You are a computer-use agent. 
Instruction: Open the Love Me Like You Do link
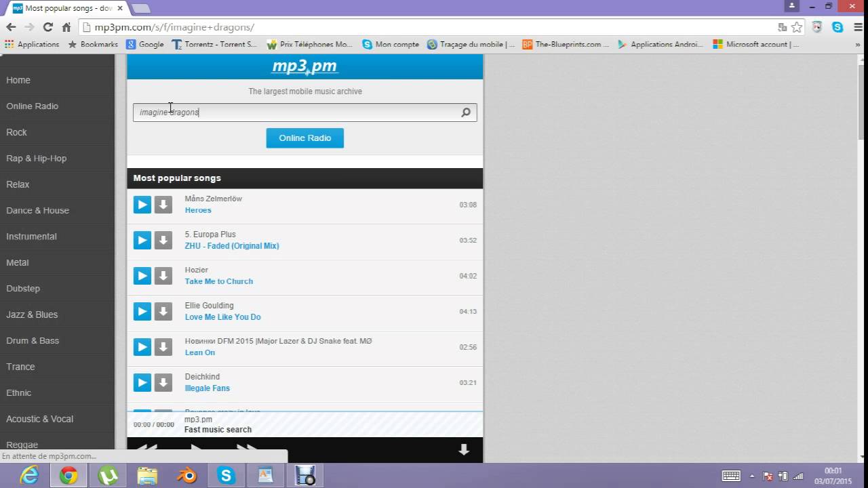click(222, 317)
